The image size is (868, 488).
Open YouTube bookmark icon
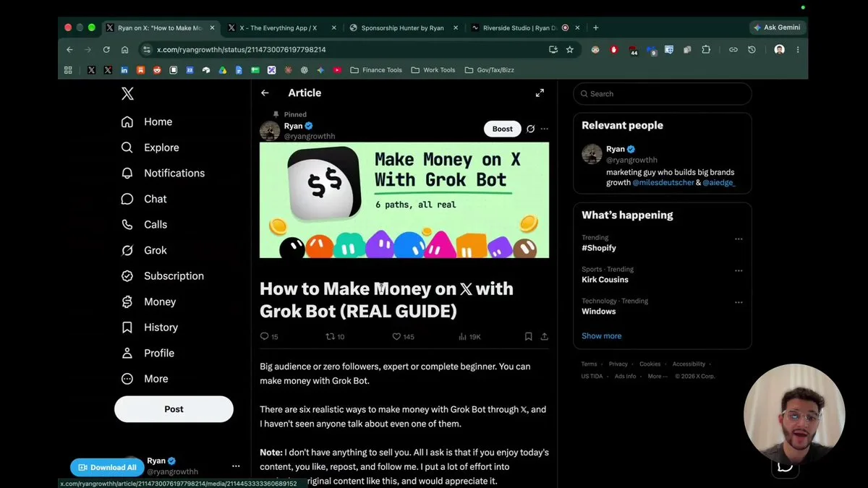click(337, 70)
